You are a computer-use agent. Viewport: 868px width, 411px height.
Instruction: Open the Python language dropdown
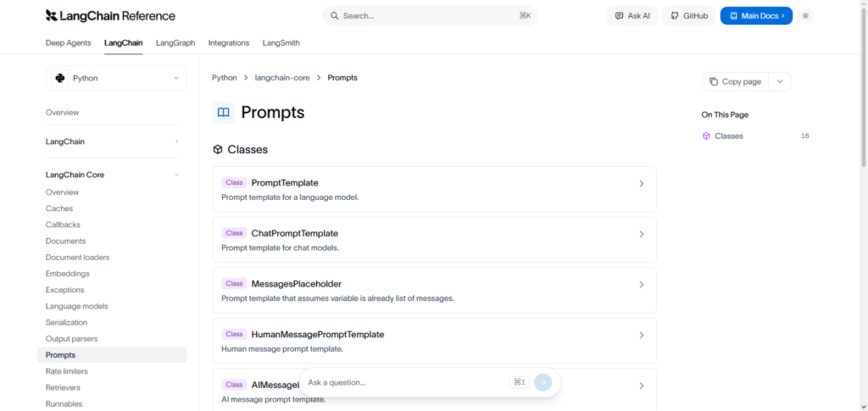pyautogui.click(x=116, y=78)
